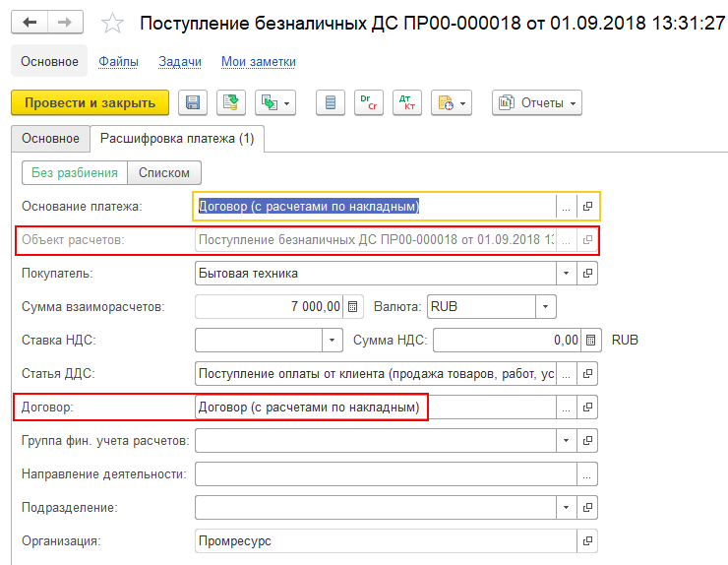The height and width of the screenshot is (565, 728).
Task: Open the Группа фин. учета расчетов item icon
Action: 587,440
